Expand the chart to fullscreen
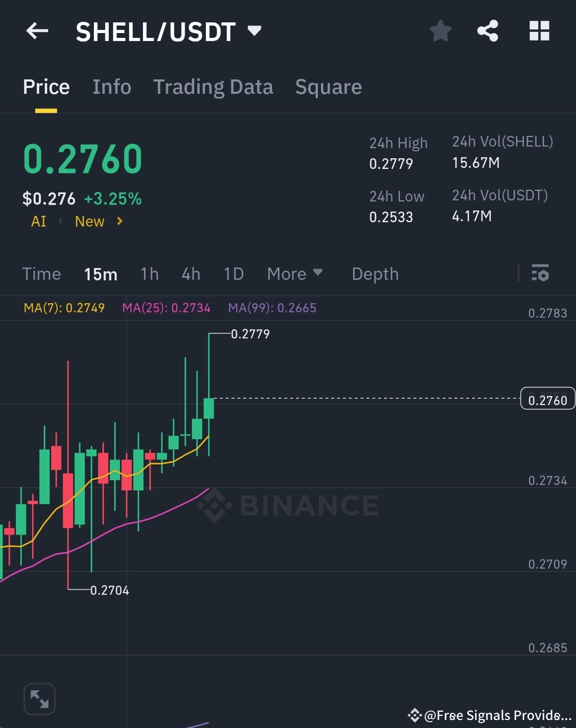 click(x=39, y=699)
